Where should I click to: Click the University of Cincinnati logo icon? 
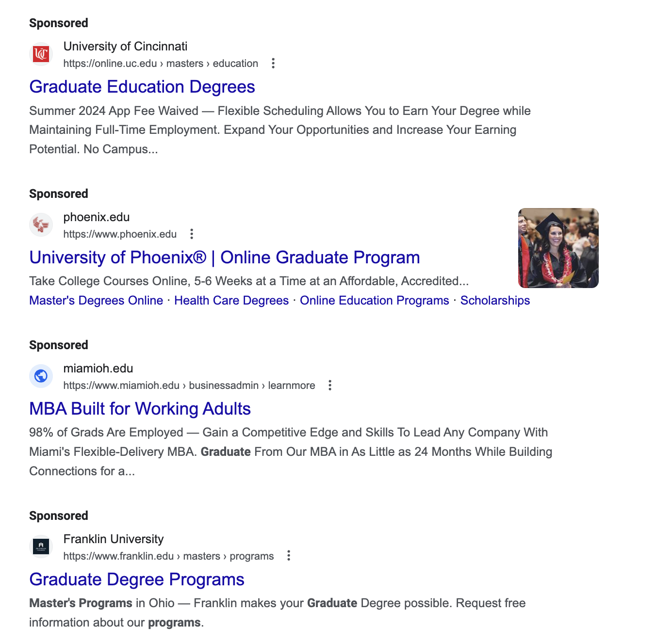[41, 54]
